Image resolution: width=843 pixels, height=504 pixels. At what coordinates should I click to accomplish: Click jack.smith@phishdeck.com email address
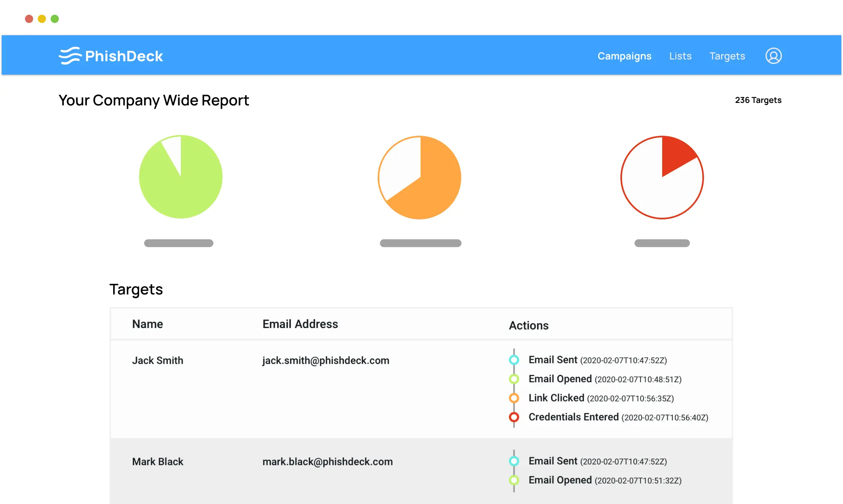(326, 360)
